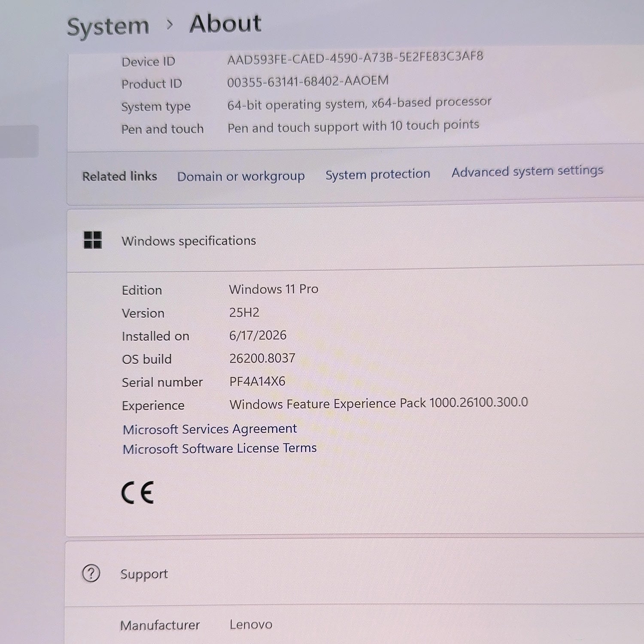Viewport: 644px width, 644px height.
Task: Click the Pen and touch label
Action: point(163,129)
